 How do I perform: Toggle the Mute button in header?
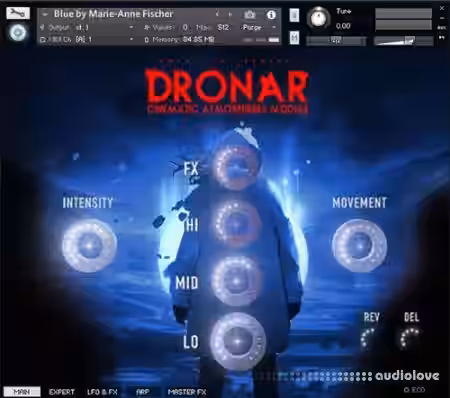(x=294, y=38)
